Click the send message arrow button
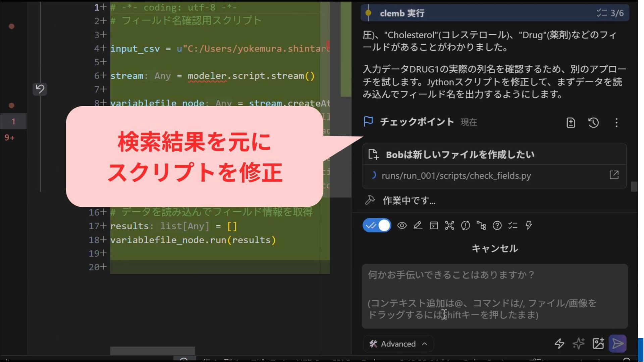This screenshot has height=362, width=644. (618, 344)
